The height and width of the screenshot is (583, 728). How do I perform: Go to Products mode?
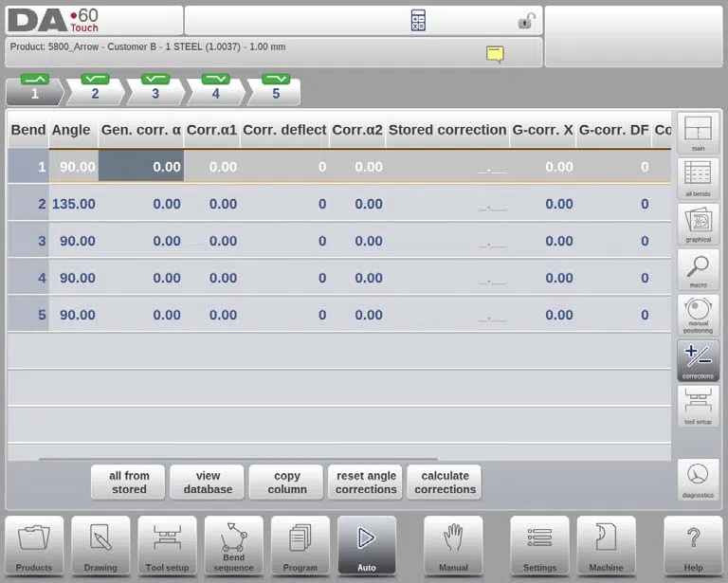click(x=34, y=546)
